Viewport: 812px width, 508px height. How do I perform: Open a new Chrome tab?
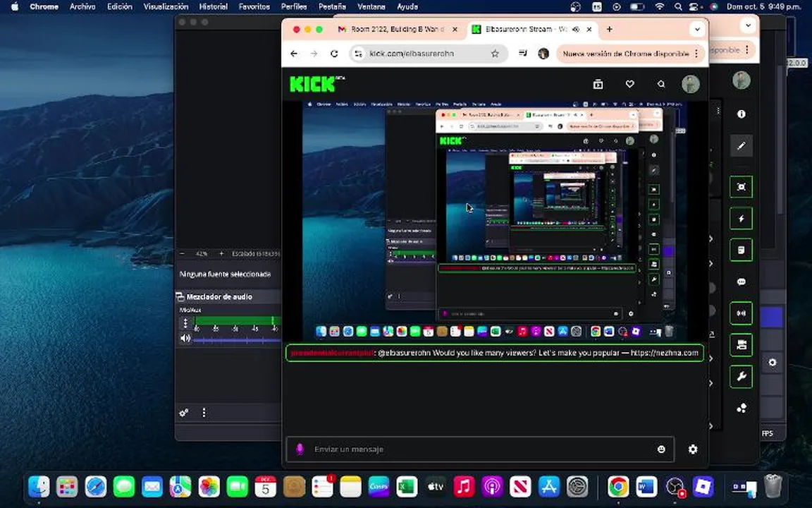click(610, 30)
